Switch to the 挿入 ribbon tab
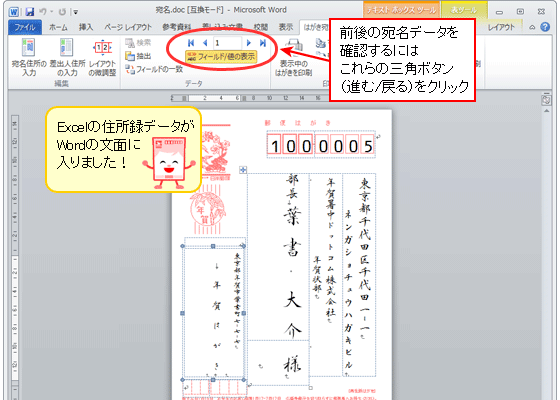Viewport: 560px width, 400px height. [86, 27]
